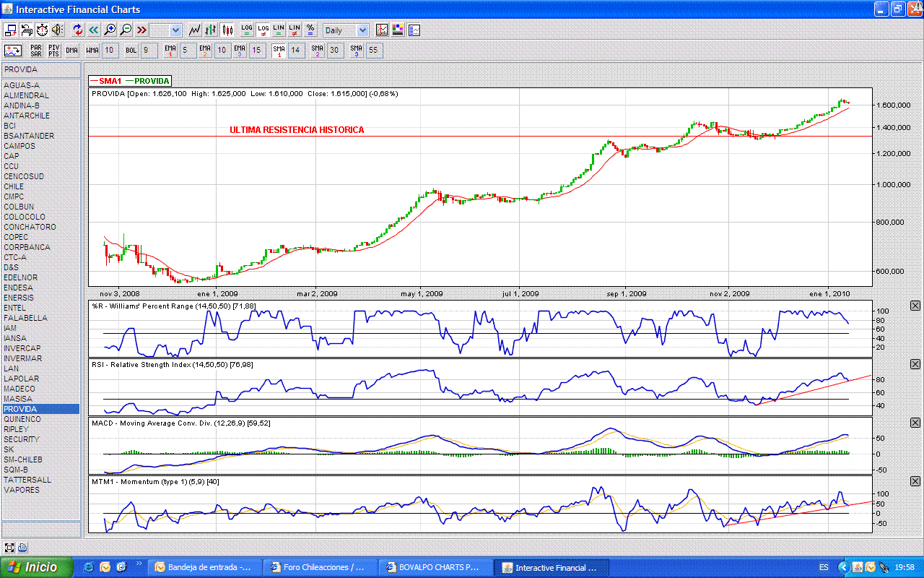
Task: Click the sound speaker icon
Action: pos(58,30)
